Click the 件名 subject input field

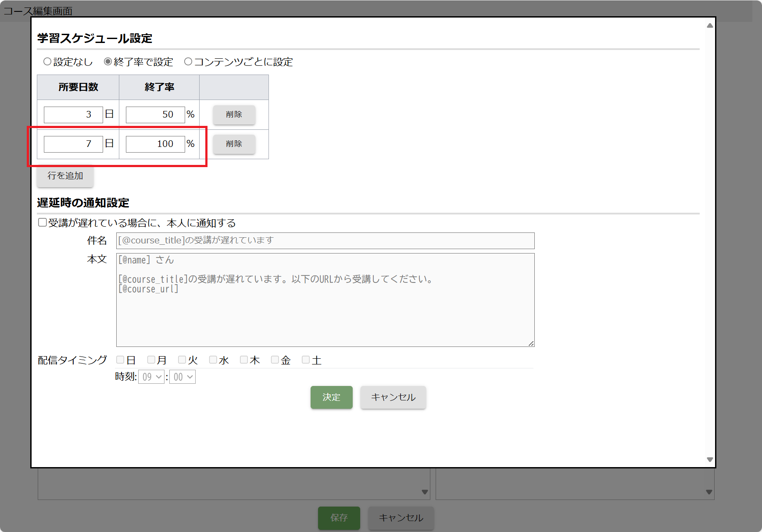325,240
